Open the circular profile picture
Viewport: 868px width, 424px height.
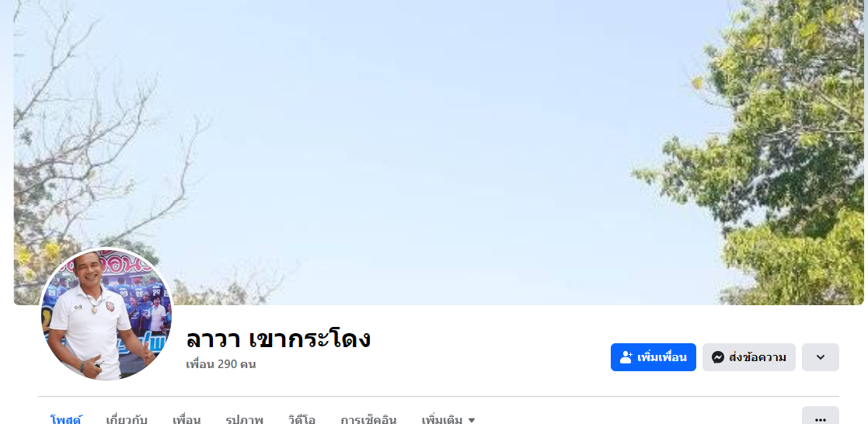coord(106,314)
